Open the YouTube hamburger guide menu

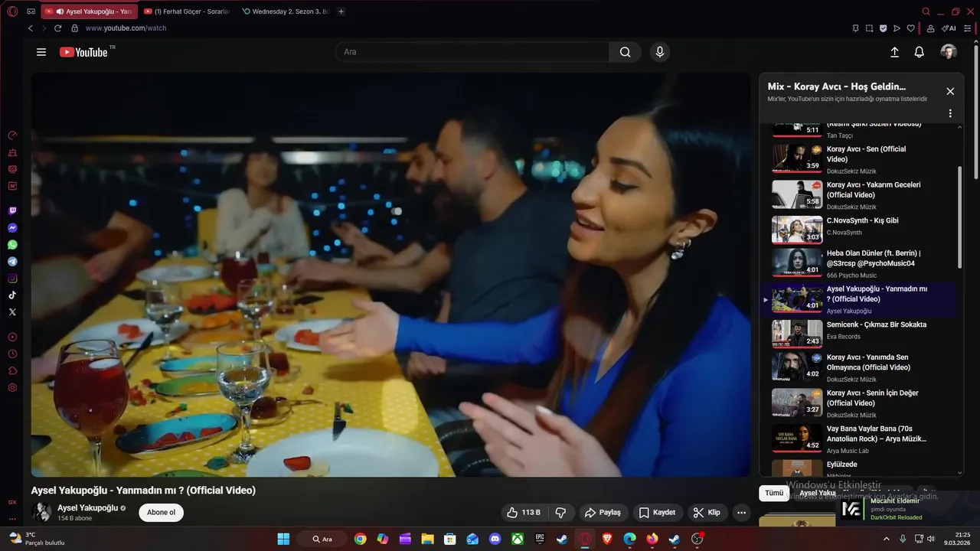pyautogui.click(x=41, y=52)
